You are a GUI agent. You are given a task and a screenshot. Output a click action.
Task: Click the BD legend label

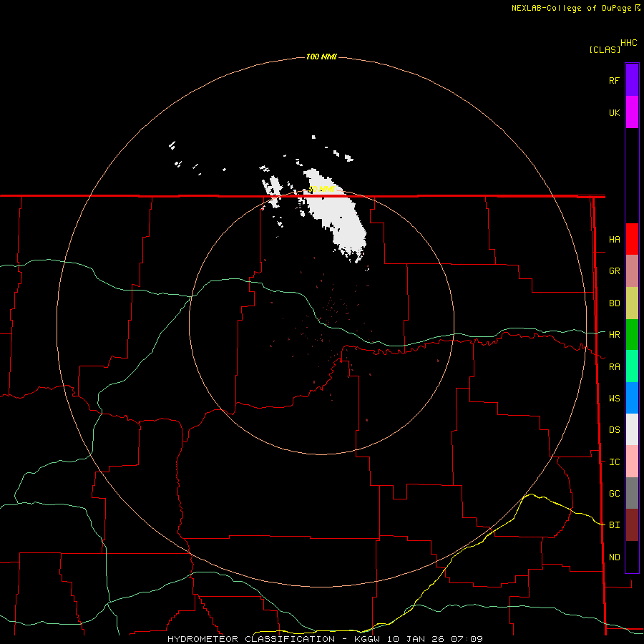click(614, 303)
